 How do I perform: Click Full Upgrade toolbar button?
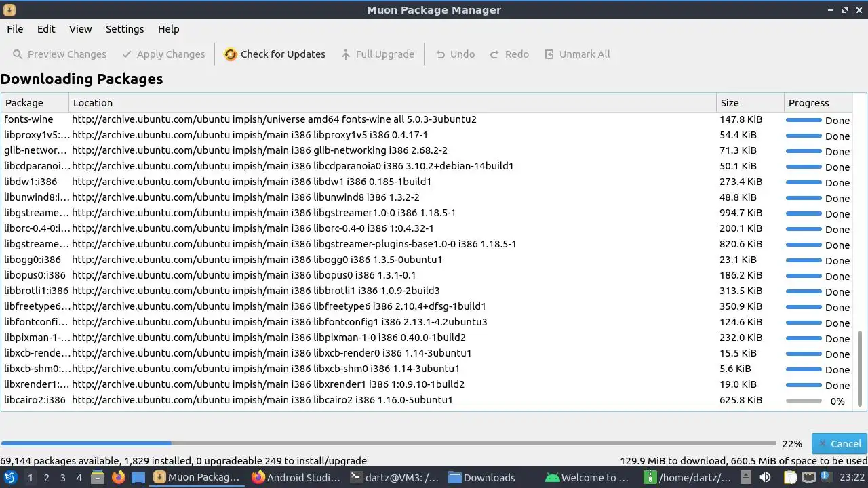378,54
